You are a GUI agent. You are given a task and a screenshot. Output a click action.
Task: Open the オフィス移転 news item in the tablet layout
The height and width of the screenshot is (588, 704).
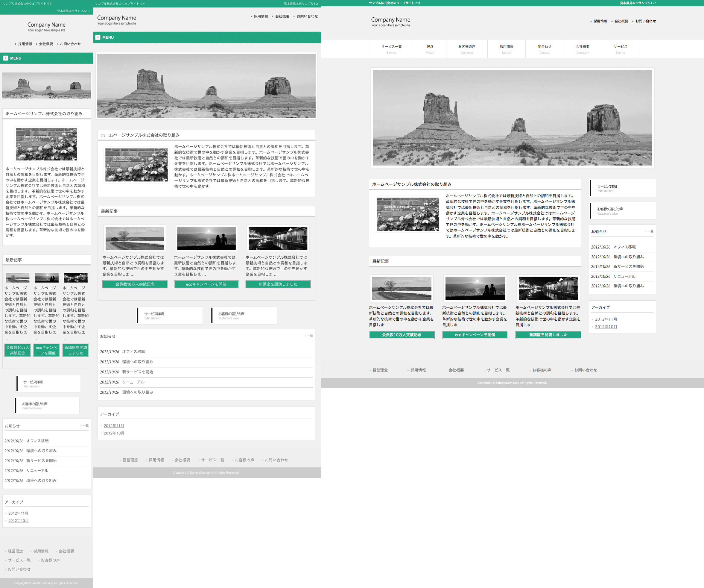pyautogui.click(x=133, y=351)
